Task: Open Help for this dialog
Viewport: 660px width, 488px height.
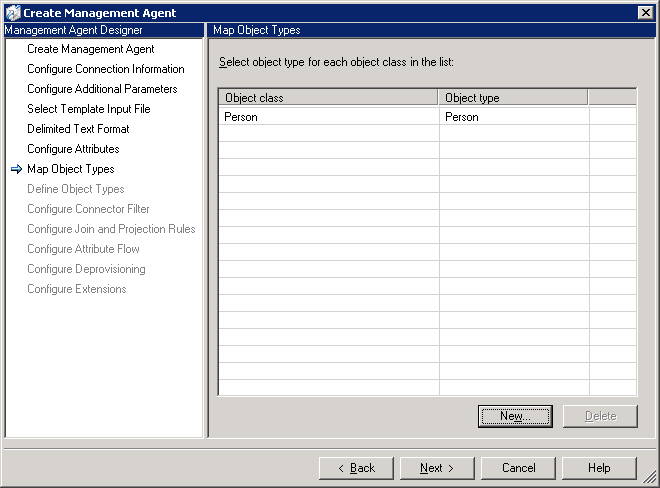Action: 599,468
